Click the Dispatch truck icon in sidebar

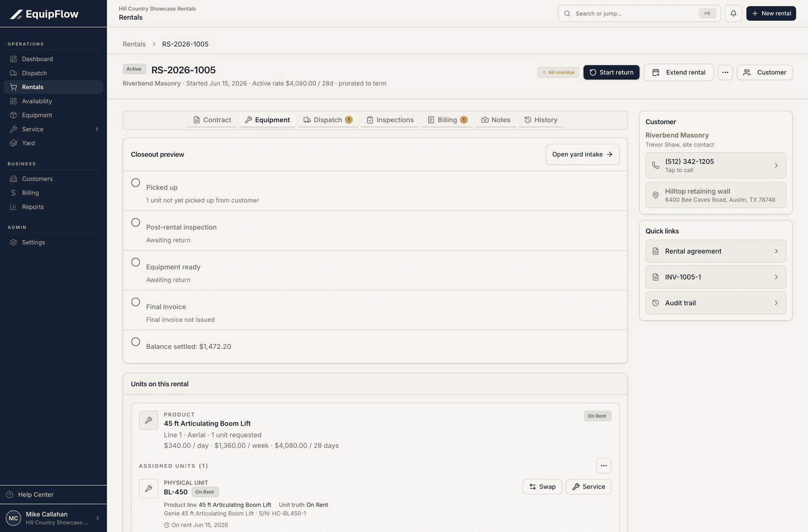13,73
